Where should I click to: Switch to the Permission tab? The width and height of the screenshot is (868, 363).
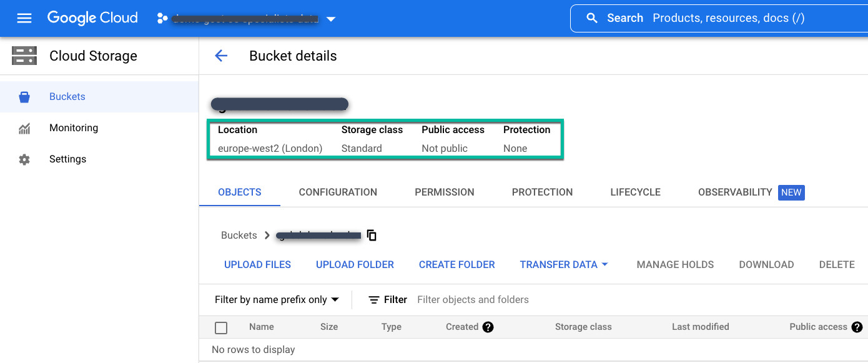[x=444, y=192]
